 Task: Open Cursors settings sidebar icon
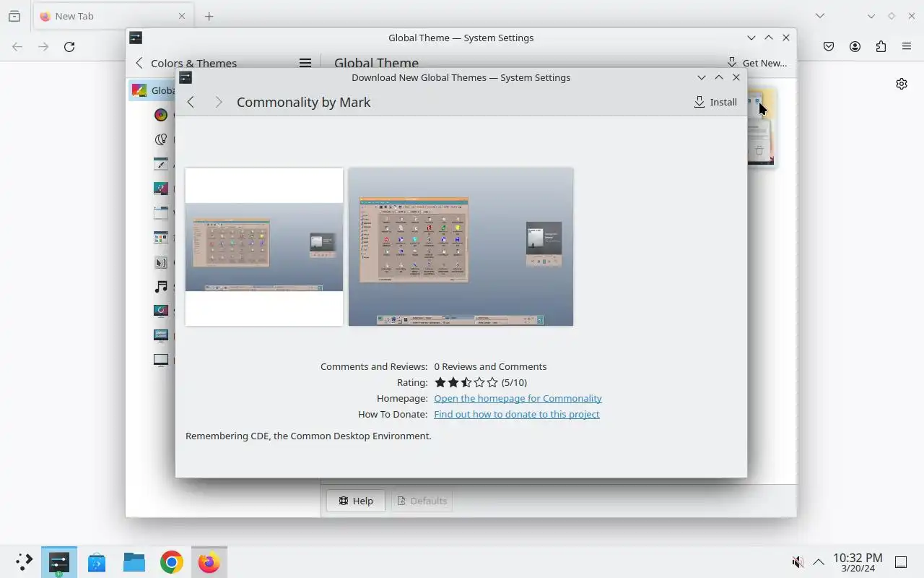(161, 262)
